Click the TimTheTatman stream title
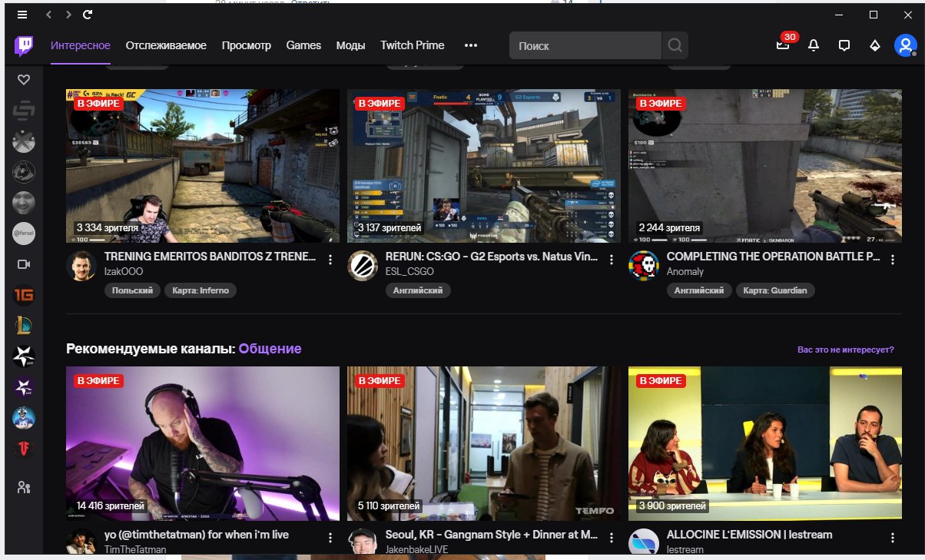The width and height of the screenshot is (925, 560). click(x=197, y=535)
